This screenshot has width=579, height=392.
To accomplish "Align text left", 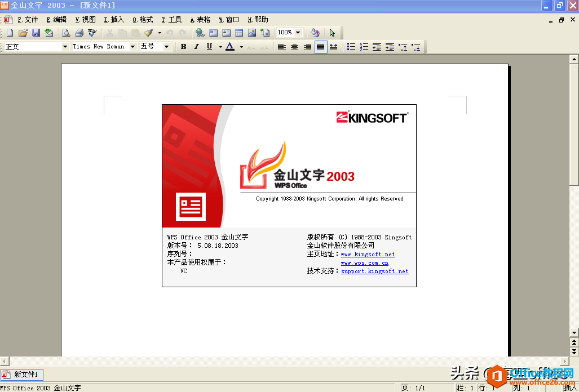I will tap(282, 47).
